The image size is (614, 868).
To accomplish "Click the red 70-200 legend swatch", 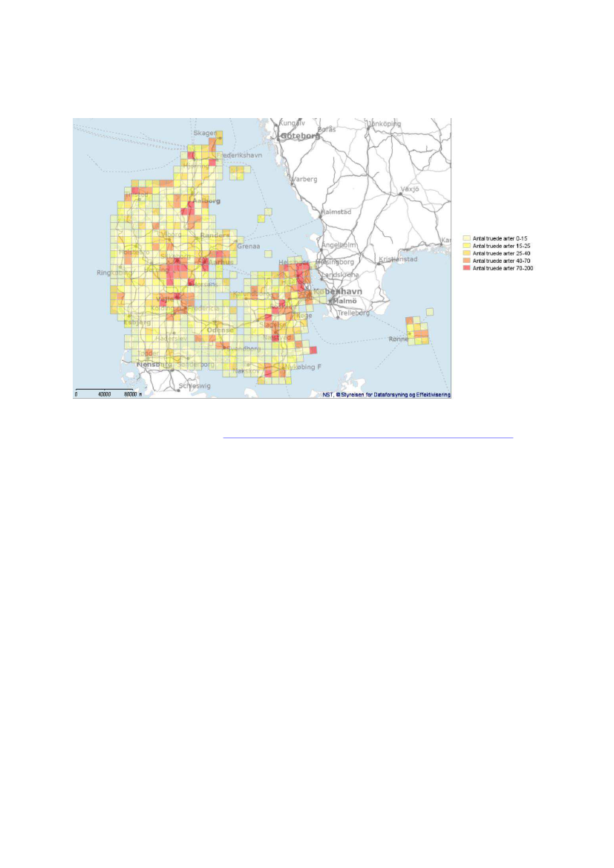I will click(466, 268).
